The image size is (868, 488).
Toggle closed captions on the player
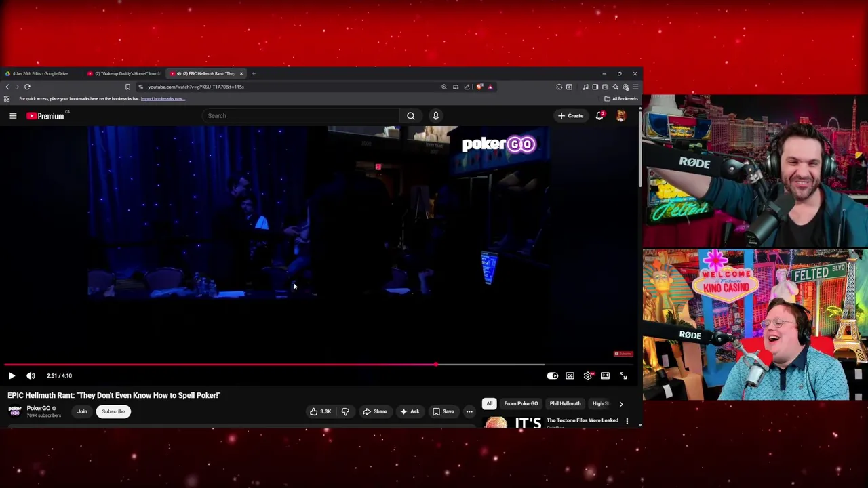pos(570,375)
